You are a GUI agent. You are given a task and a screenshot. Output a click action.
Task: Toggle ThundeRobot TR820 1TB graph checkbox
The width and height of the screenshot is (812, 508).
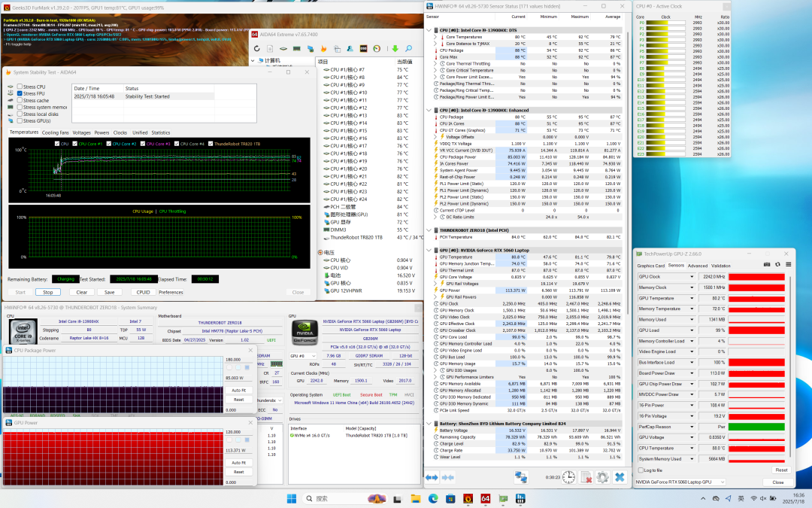click(x=211, y=144)
